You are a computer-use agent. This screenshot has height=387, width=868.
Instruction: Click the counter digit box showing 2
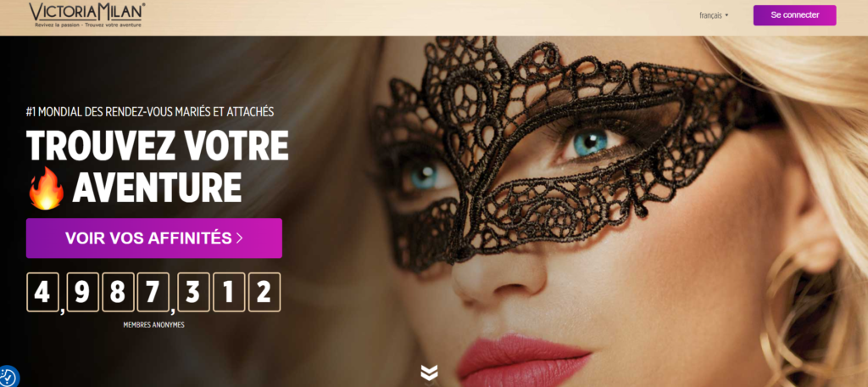coord(264,292)
